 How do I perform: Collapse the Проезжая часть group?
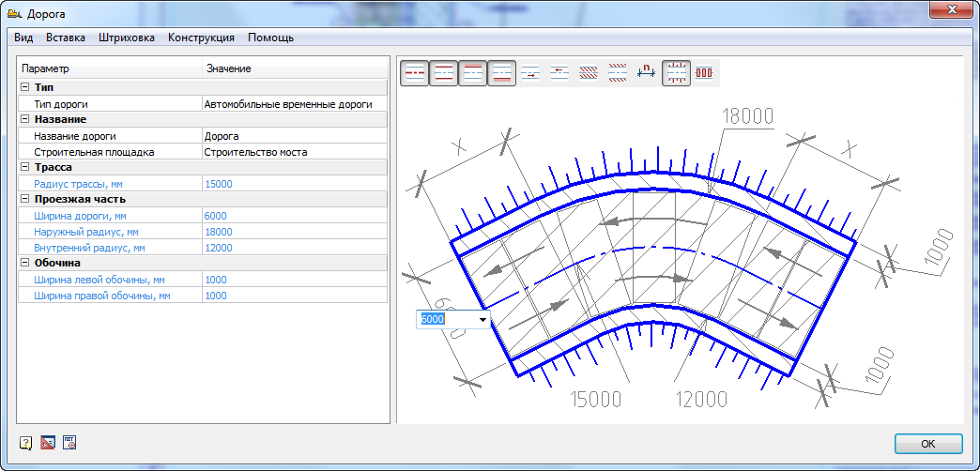pos(25,199)
